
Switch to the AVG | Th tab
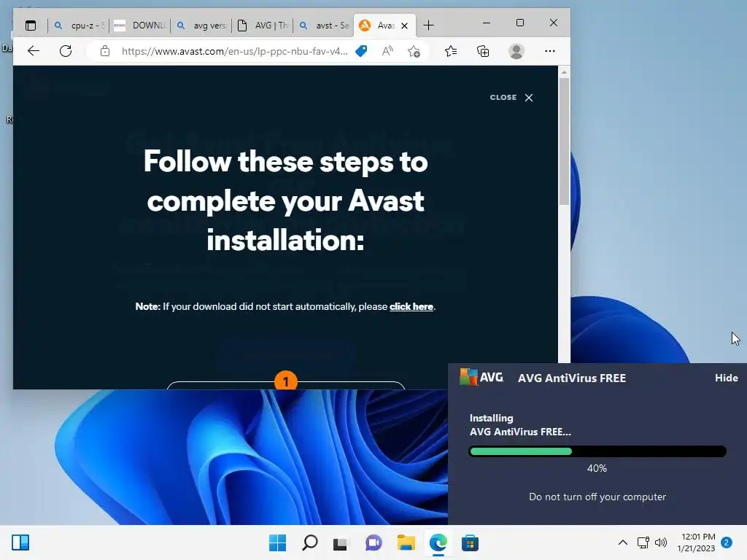click(x=263, y=26)
